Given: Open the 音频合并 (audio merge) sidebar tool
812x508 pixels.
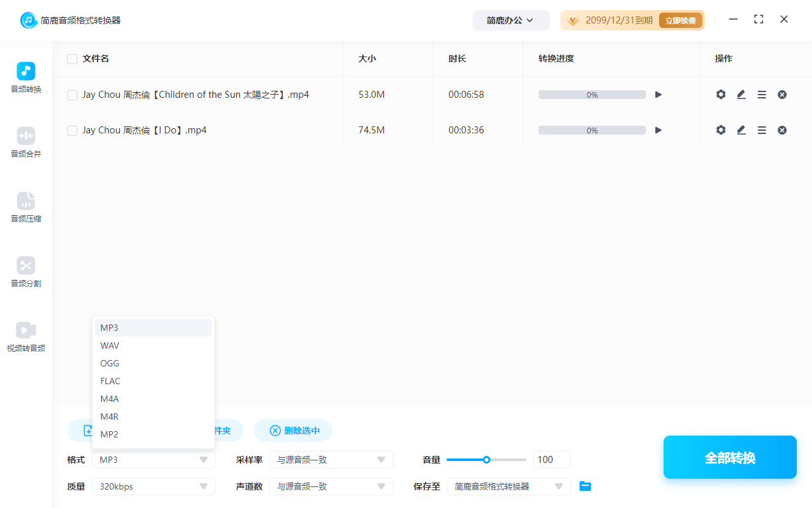Looking at the screenshot, I should point(25,142).
